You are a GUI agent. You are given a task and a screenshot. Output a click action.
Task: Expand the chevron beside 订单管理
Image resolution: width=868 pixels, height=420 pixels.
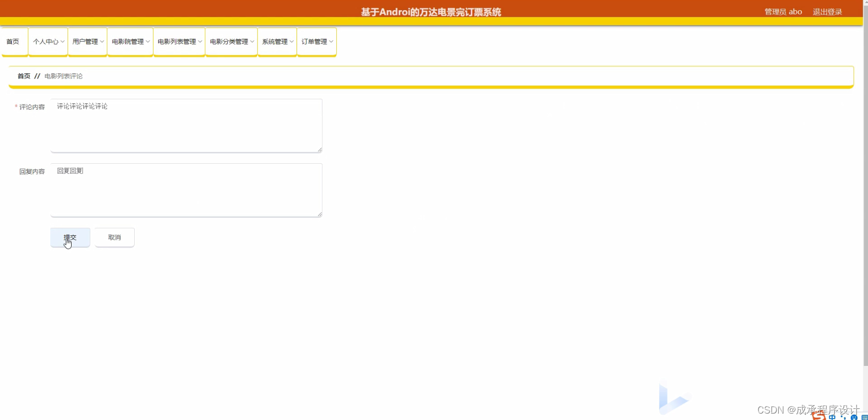pos(331,42)
